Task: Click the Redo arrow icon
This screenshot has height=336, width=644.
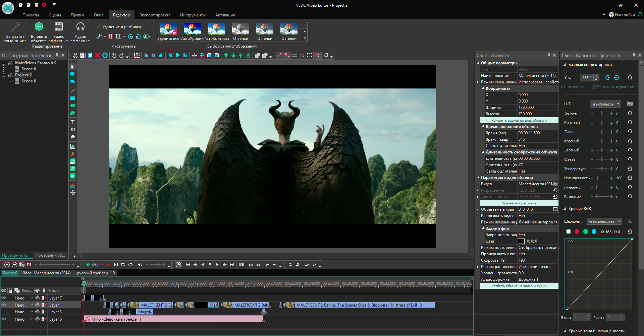Action: coord(122,55)
